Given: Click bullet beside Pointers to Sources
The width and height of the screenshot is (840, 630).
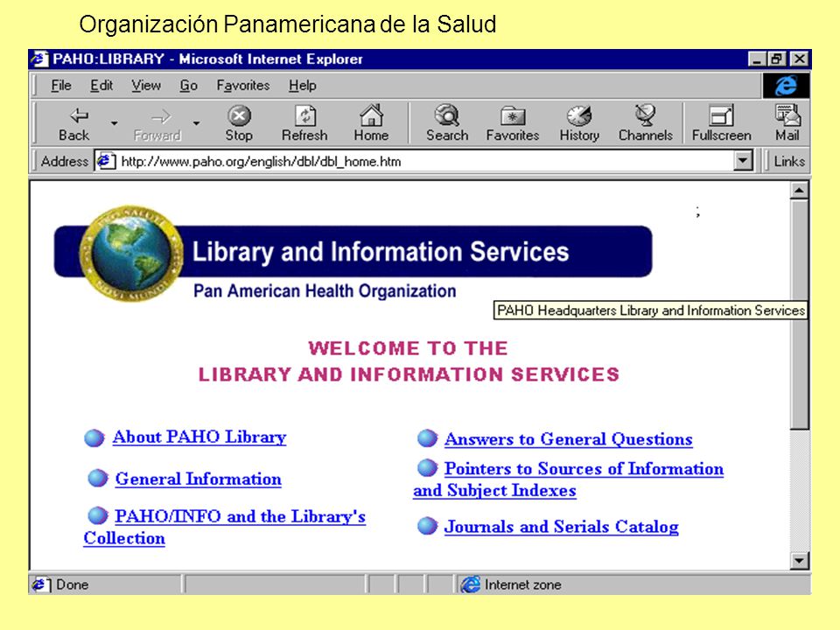Looking at the screenshot, I should 427,467.
